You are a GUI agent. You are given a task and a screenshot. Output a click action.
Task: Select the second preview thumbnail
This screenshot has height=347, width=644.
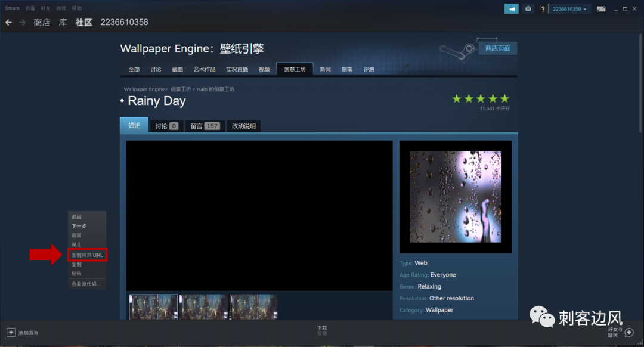click(204, 307)
